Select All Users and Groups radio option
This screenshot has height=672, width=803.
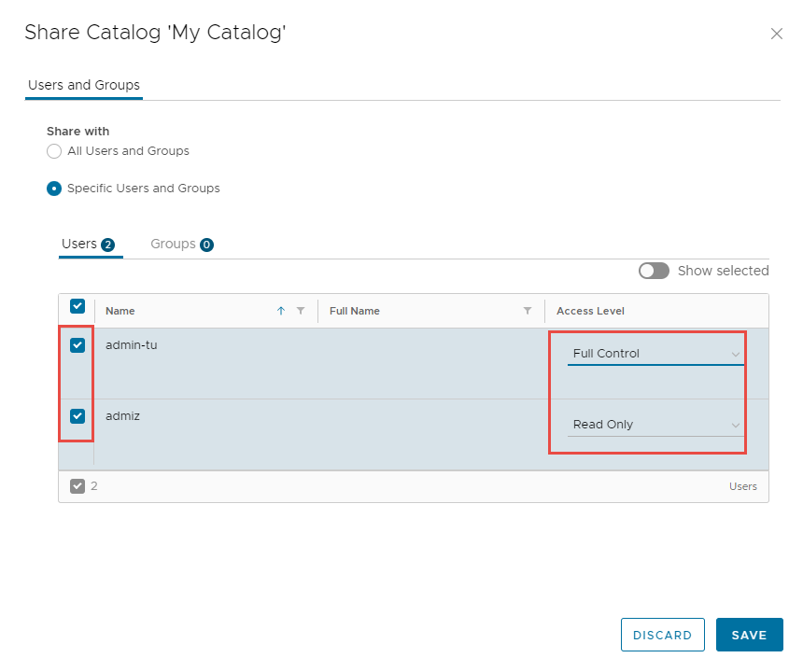pyautogui.click(x=54, y=151)
